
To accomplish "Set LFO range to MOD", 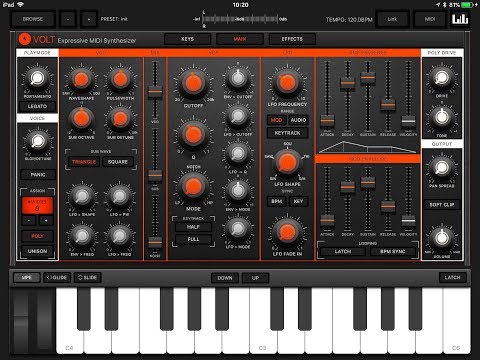I will 276,120.
